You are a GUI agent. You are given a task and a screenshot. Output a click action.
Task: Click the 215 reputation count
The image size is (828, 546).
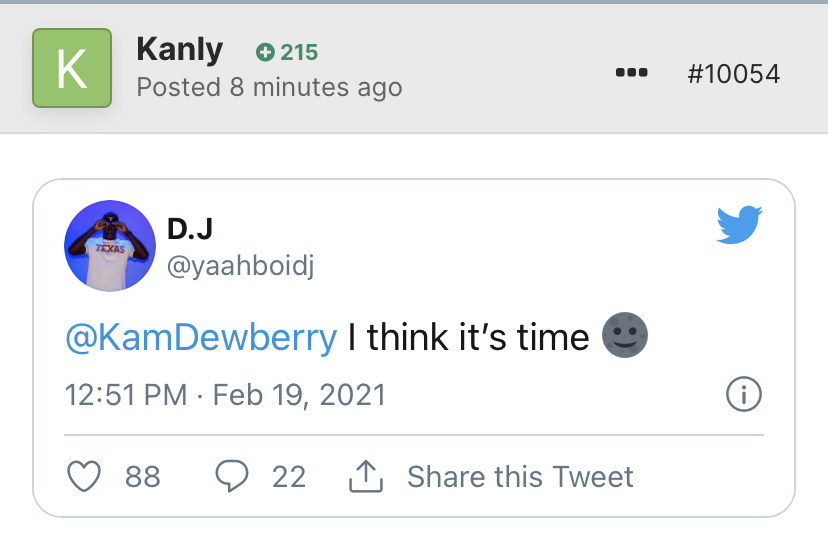coord(299,52)
